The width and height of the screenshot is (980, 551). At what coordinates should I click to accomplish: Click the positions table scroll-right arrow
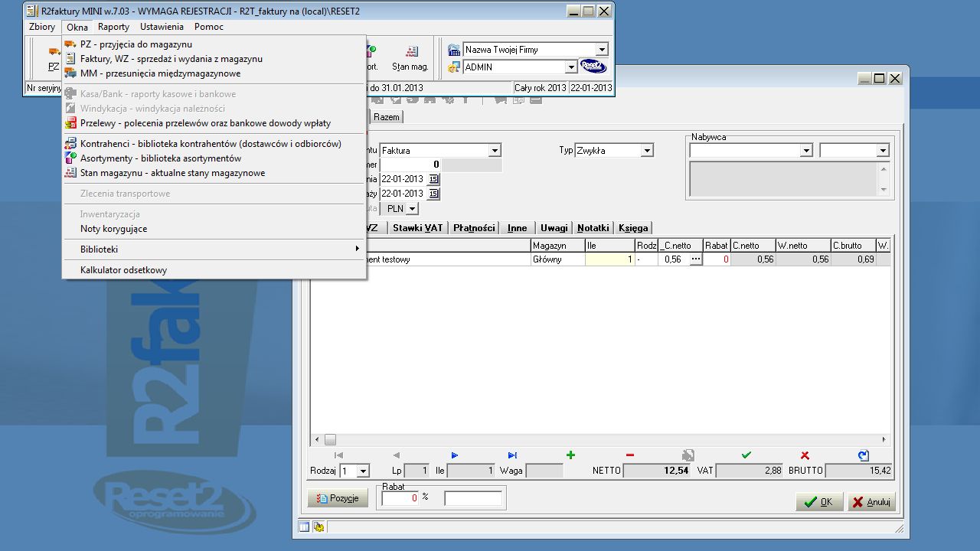884,440
